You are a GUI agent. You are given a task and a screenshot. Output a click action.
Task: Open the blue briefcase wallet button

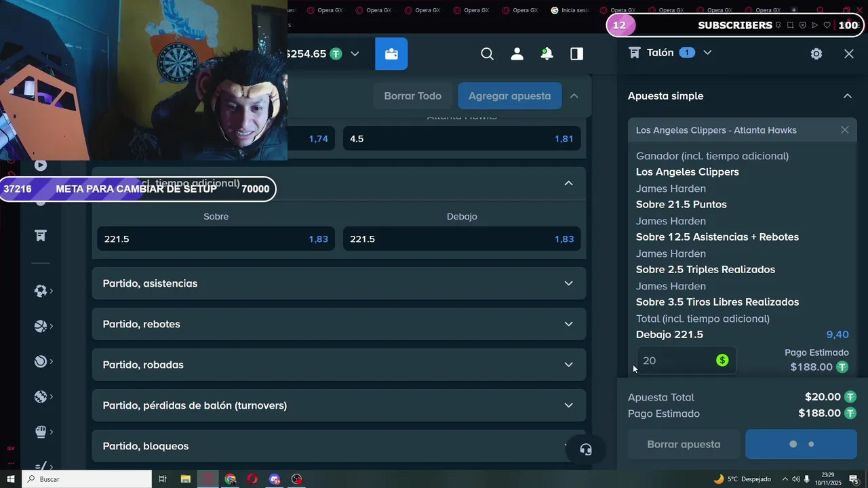click(x=391, y=54)
